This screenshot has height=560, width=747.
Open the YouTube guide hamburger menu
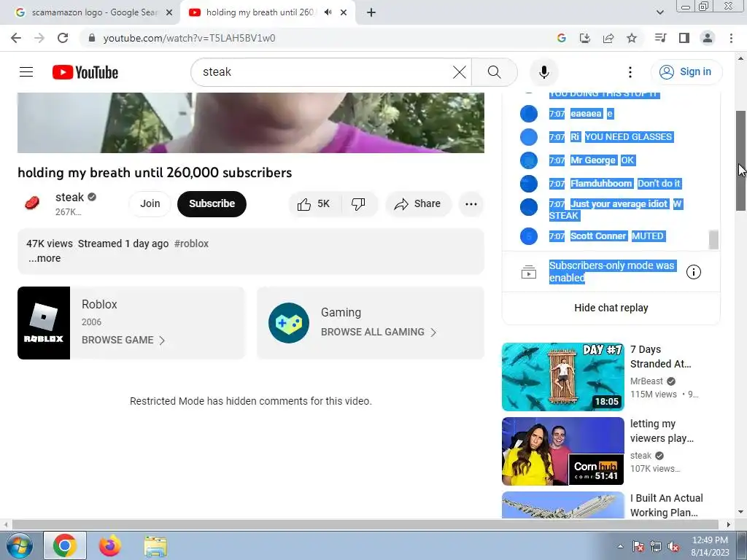click(26, 72)
